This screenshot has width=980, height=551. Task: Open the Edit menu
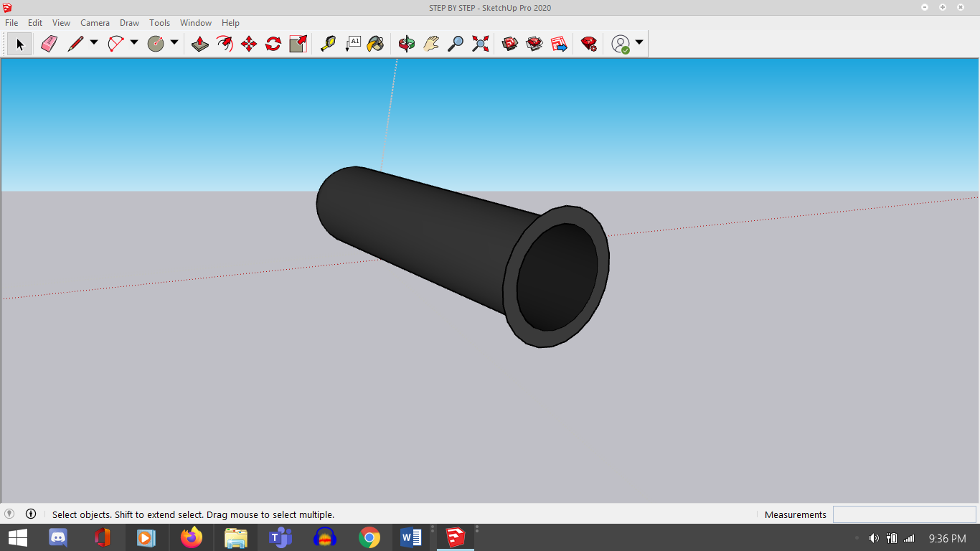(x=35, y=23)
